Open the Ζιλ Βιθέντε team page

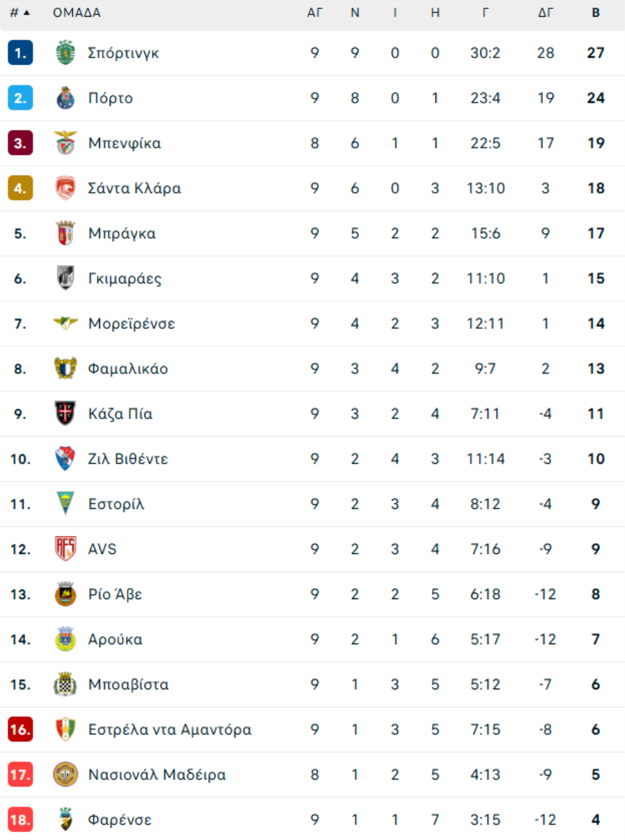pyautogui.click(x=128, y=459)
